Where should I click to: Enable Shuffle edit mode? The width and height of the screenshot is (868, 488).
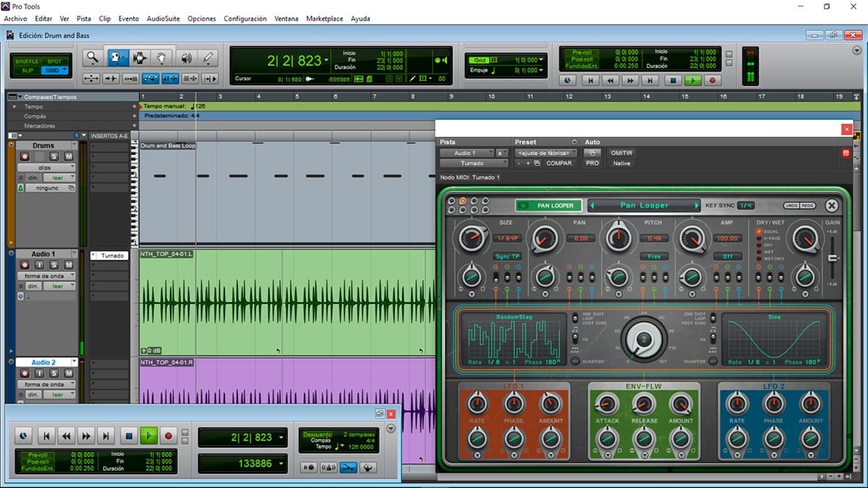point(28,61)
